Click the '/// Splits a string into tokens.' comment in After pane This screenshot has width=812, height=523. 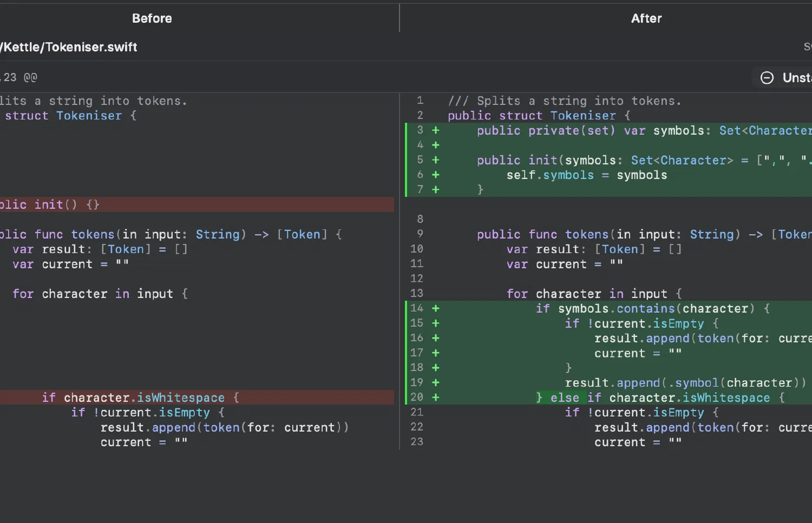[x=565, y=101]
